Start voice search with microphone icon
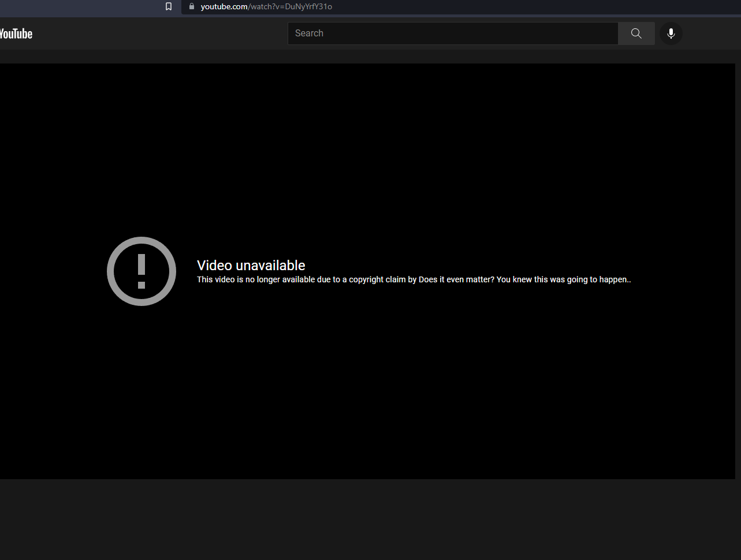741x560 pixels. (671, 33)
